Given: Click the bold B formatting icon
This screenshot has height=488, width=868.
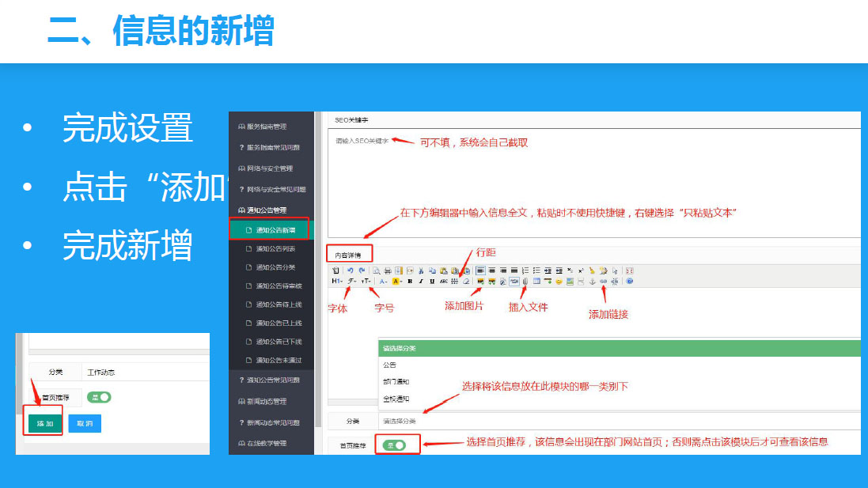Looking at the screenshot, I should coord(410,281).
